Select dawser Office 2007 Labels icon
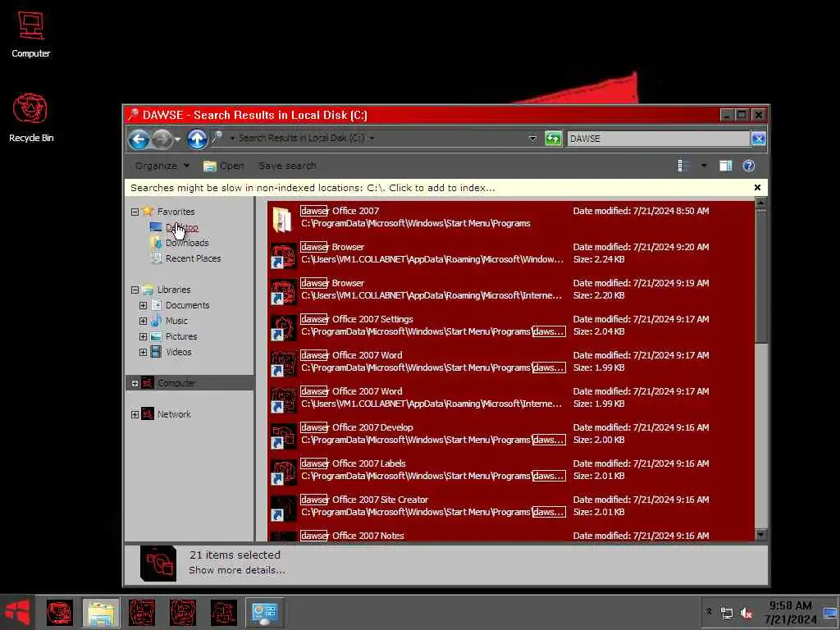Screen dimensions: 840x630 pos(283,472)
